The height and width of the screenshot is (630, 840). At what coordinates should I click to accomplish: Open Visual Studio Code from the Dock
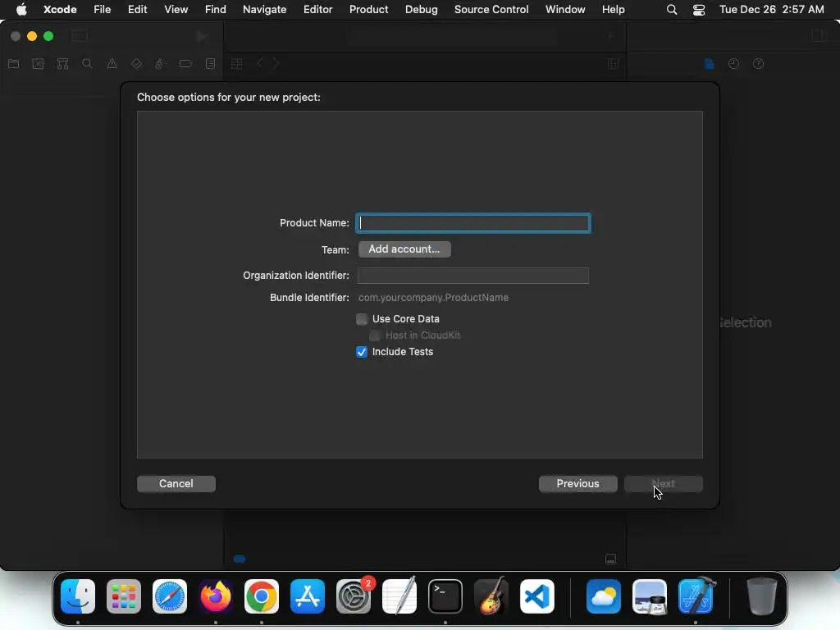(536, 596)
